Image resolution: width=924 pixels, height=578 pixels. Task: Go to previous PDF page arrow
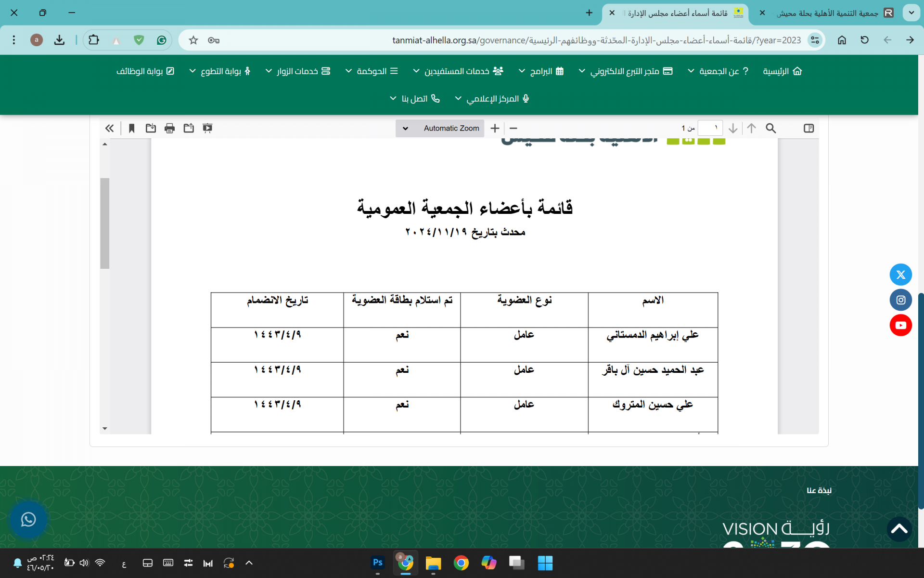[752, 128]
